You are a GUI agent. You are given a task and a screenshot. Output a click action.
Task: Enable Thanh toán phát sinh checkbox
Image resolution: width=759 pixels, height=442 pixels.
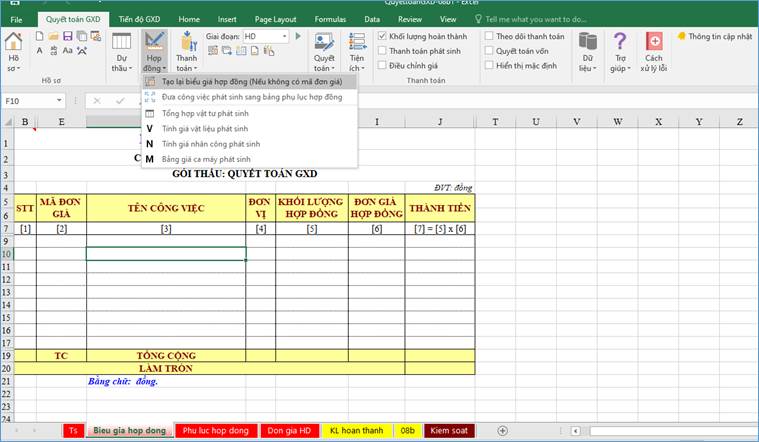pyautogui.click(x=382, y=51)
